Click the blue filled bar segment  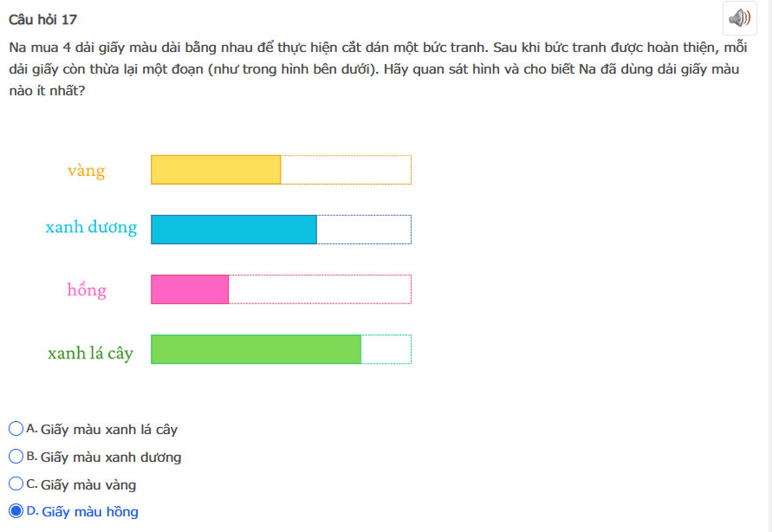[x=234, y=230]
